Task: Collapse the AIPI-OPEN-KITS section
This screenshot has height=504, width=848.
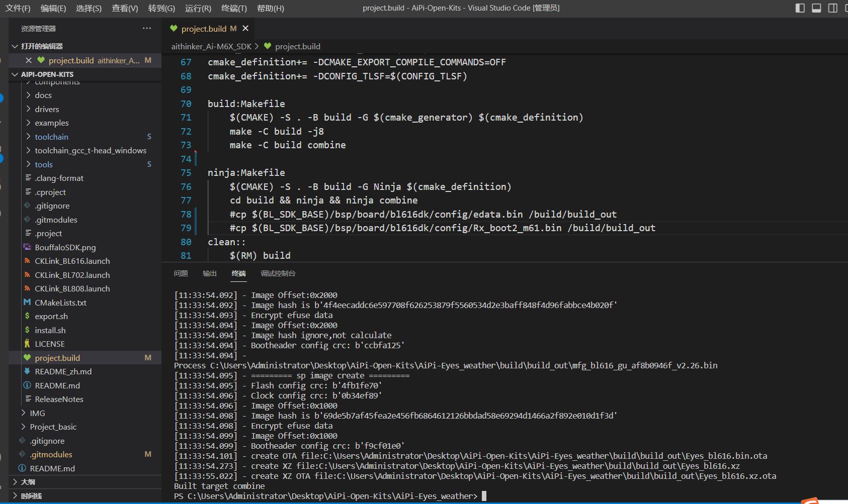Action: point(86,74)
